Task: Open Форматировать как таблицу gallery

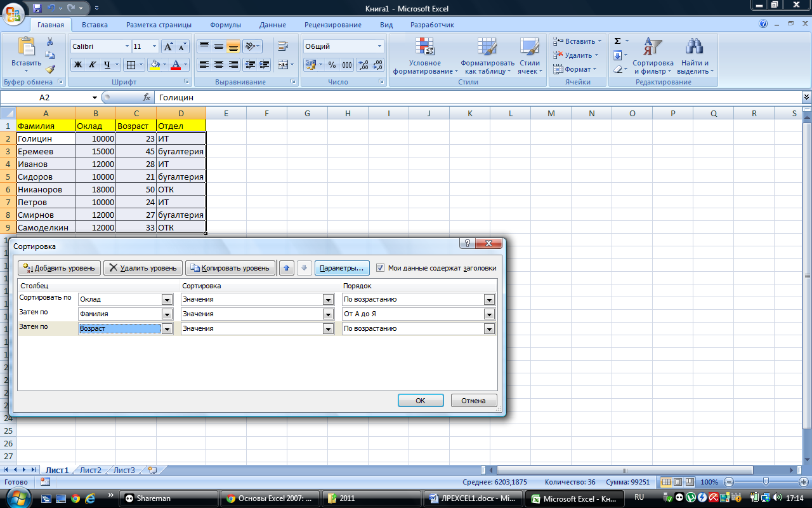Action: point(487,56)
